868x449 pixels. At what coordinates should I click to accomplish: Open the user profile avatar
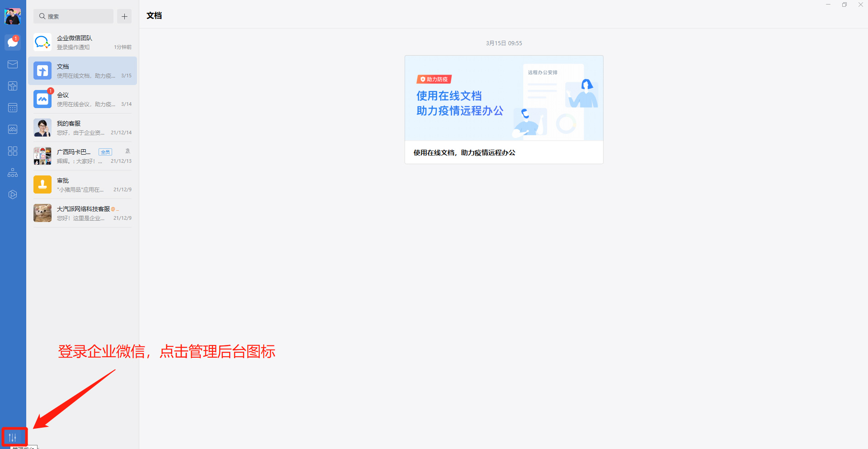tap(13, 16)
